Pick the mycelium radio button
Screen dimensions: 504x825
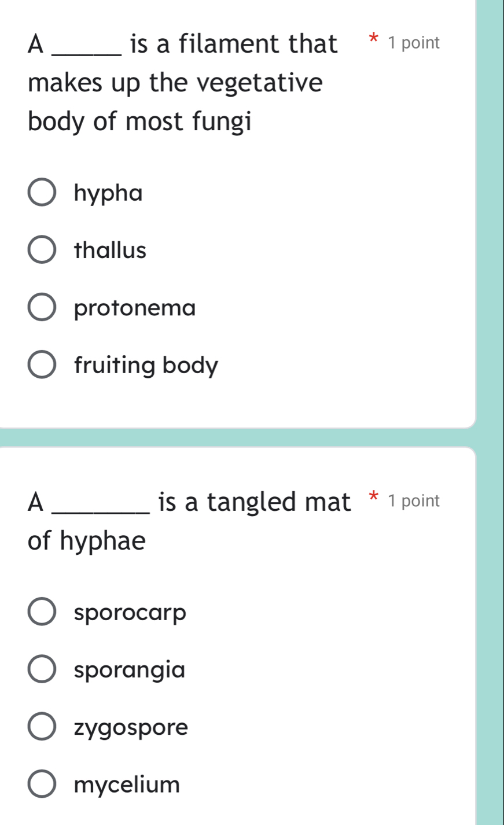[x=42, y=785]
